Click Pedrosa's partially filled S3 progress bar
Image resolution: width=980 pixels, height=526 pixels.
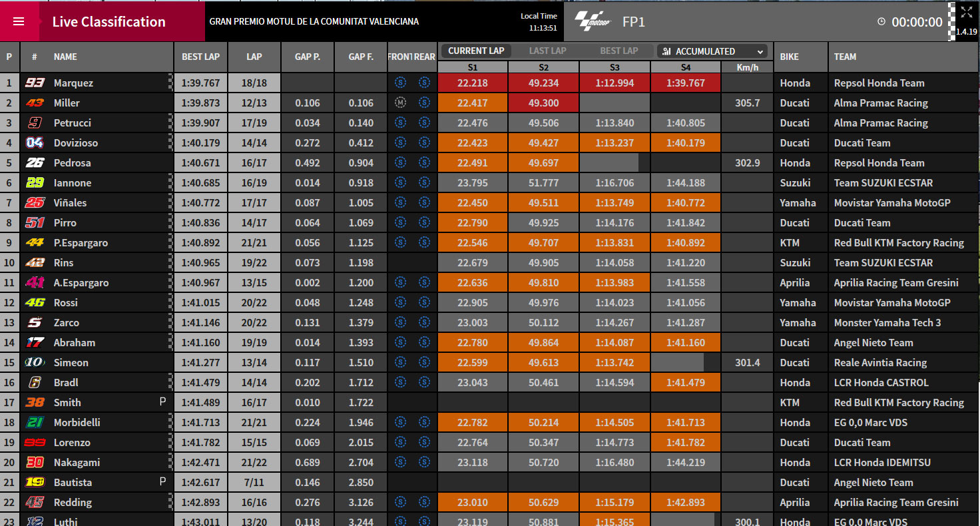pyautogui.click(x=609, y=162)
